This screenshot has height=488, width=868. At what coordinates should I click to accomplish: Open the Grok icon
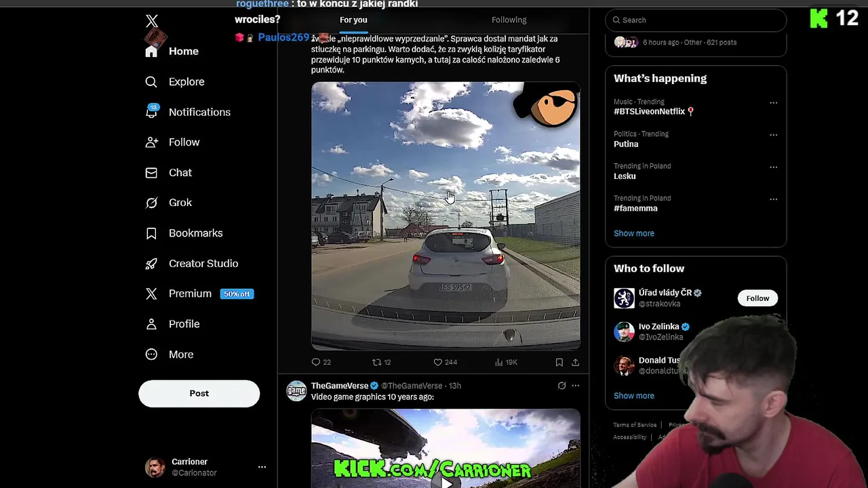151,203
